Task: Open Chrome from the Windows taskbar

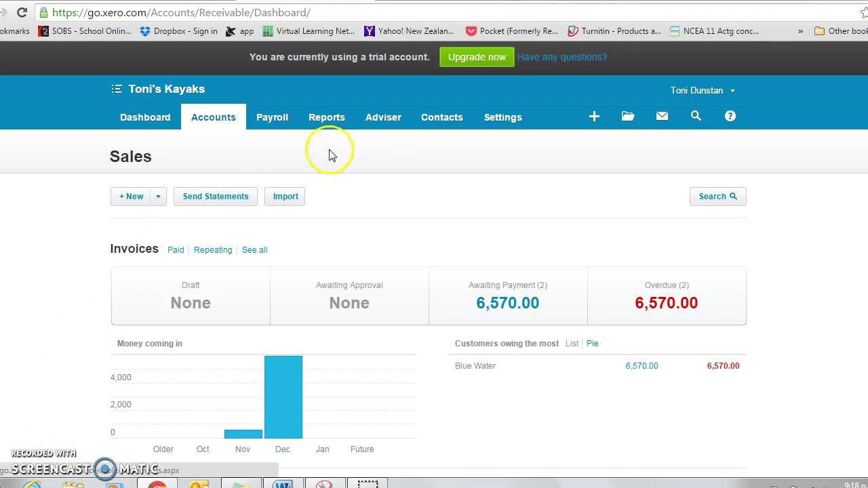Action: (x=157, y=485)
